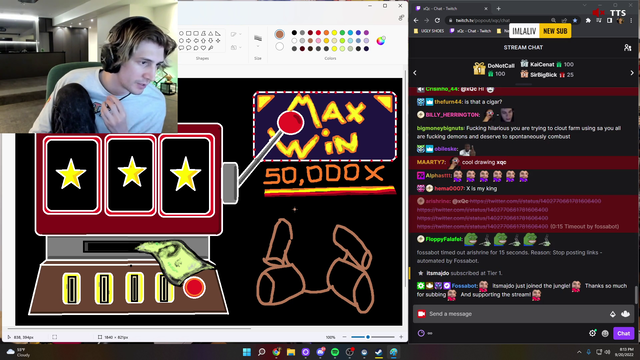The width and height of the screenshot is (640, 360).
Task: Pick the triangle shape in Paint's Shapes gallery
Action: [x=211, y=33]
